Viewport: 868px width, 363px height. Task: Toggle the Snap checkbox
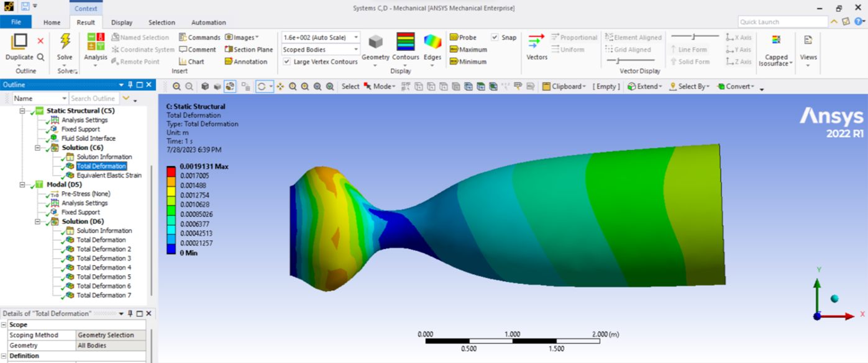click(495, 38)
